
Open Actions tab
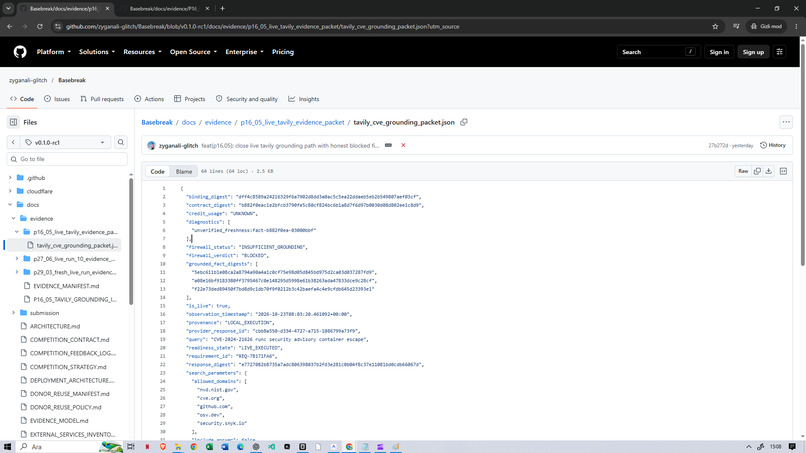coord(149,99)
